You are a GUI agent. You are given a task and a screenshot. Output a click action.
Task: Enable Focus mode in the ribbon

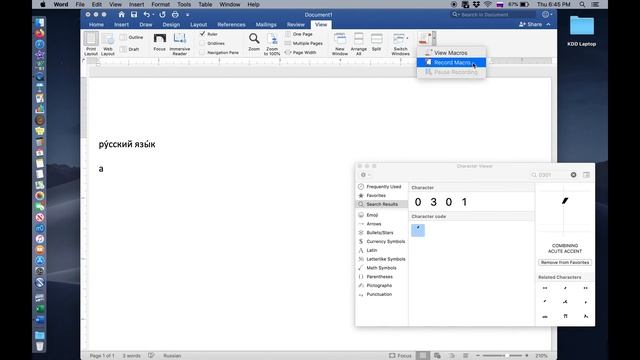click(x=160, y=42)
